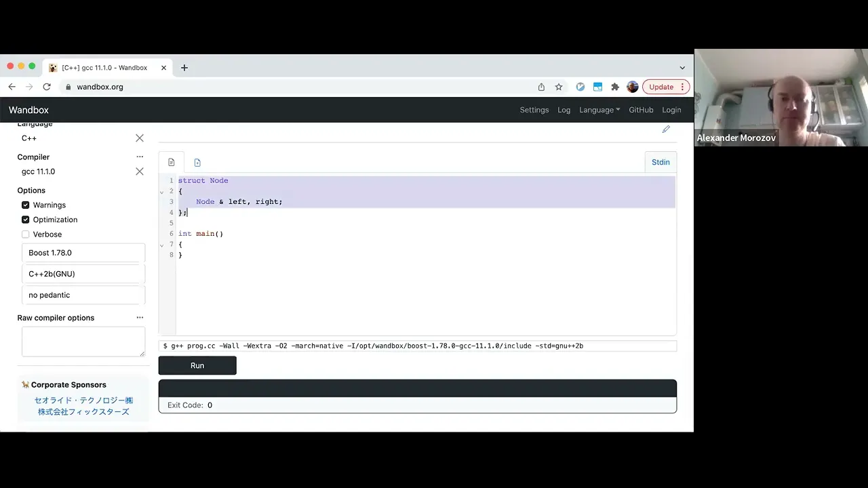Viewport: 868px width, 488px height.
Task: Remove the C++ language selection
Action: pyautogui.click(x=140, y=138)
